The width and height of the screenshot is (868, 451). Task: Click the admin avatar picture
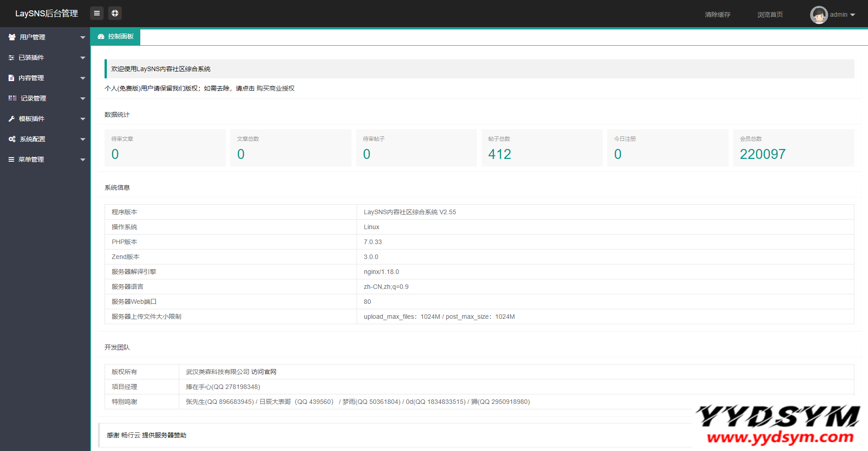coord(818,15)
